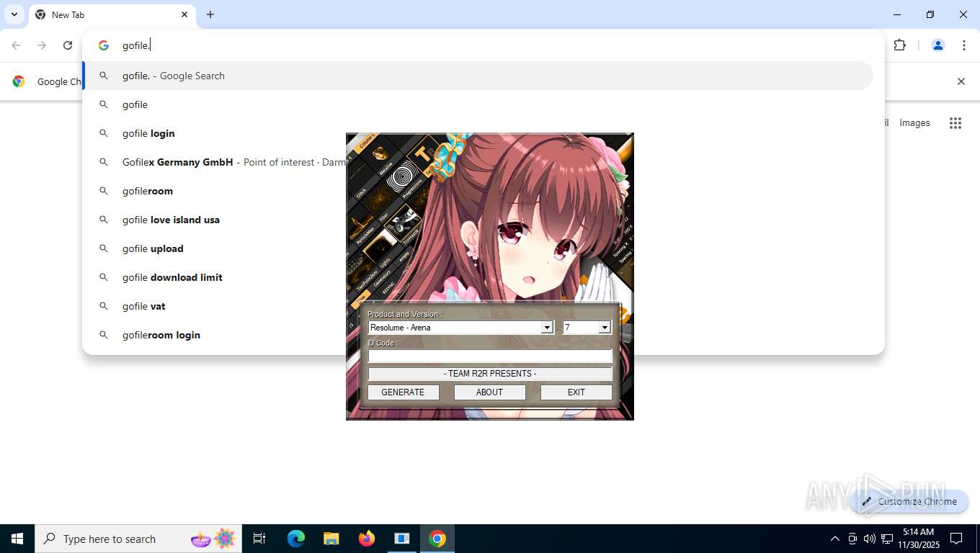
Task: Click the GENERATE button
Action: 403,392
